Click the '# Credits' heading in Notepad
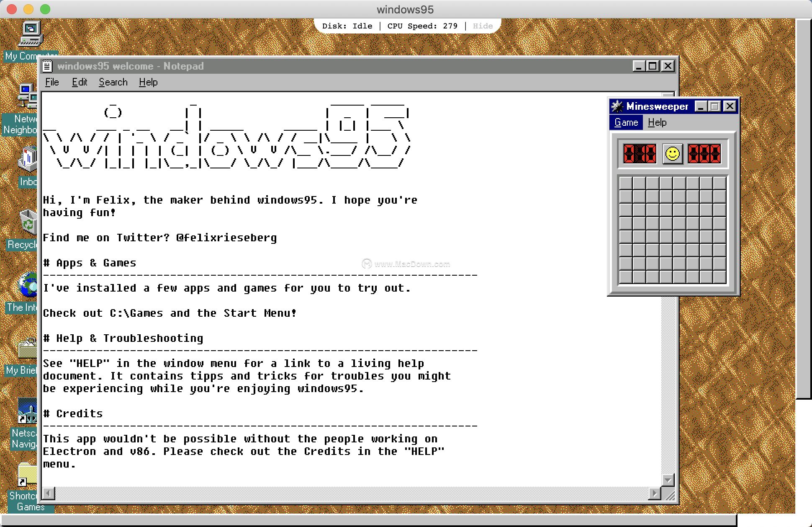 coord(73,414)
